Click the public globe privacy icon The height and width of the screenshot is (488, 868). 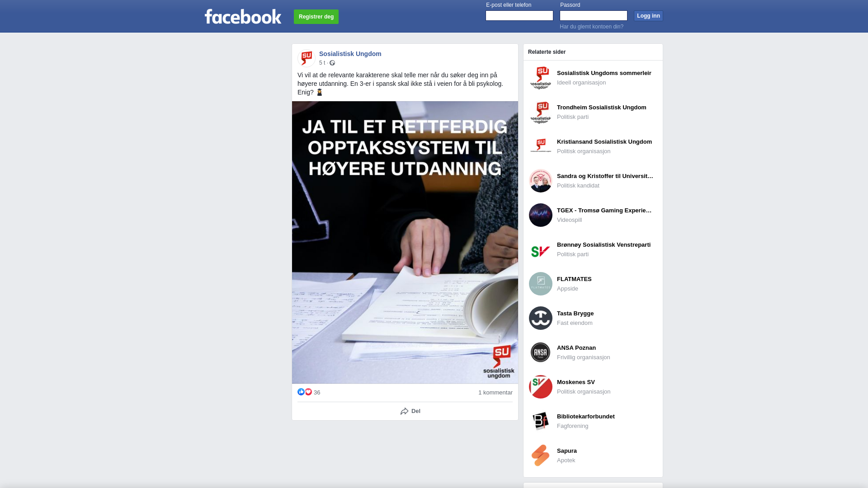coord(332,63)
